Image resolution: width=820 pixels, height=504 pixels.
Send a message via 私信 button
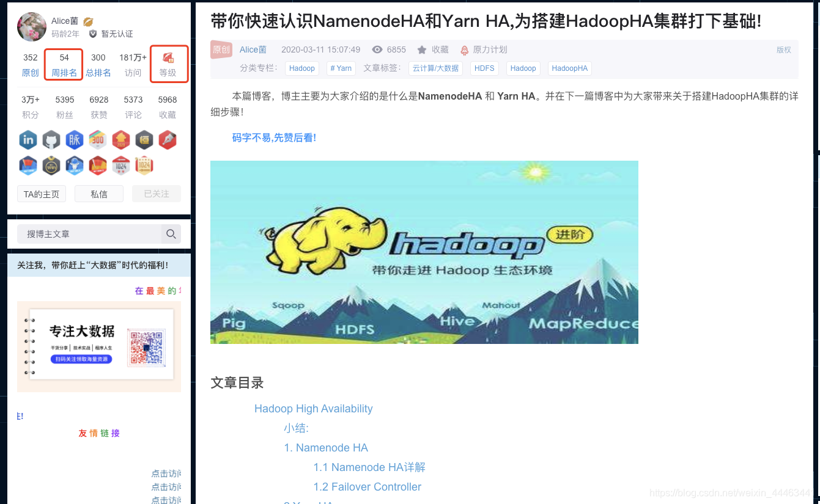(x=99, y=194)
